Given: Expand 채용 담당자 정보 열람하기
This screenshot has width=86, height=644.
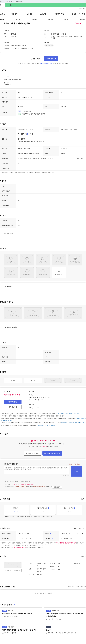Looking at the screenshot, I should pyautogui.click(x=52, y=453).
